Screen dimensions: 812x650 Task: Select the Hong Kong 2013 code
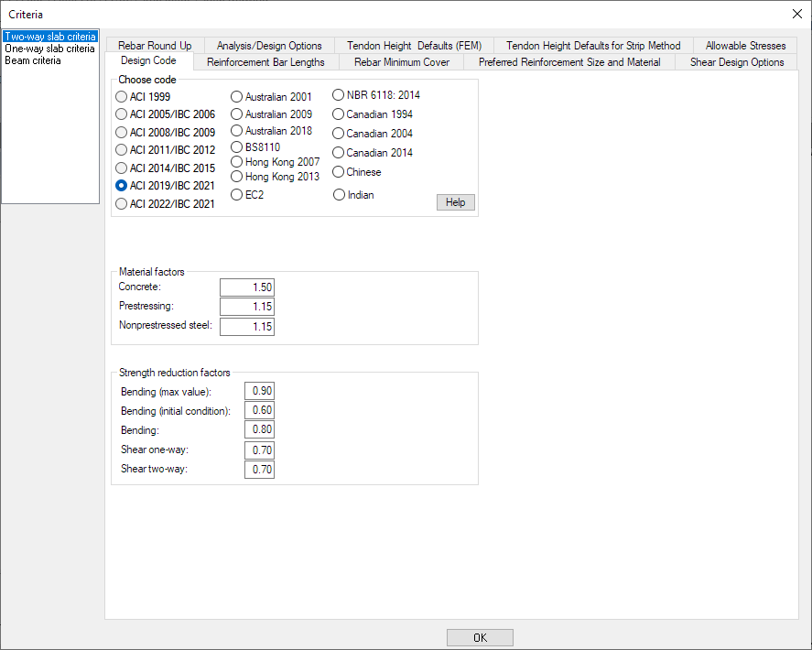[237, 176]
